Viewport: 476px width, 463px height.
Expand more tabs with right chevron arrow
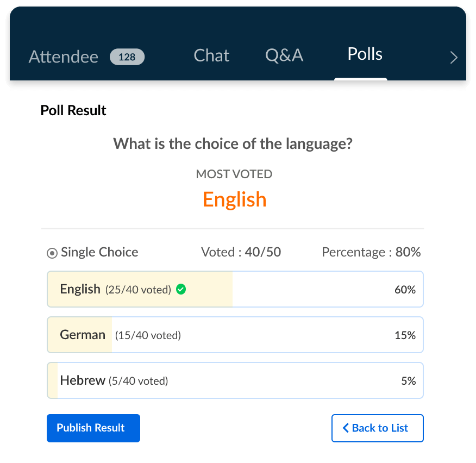(454, 58)
